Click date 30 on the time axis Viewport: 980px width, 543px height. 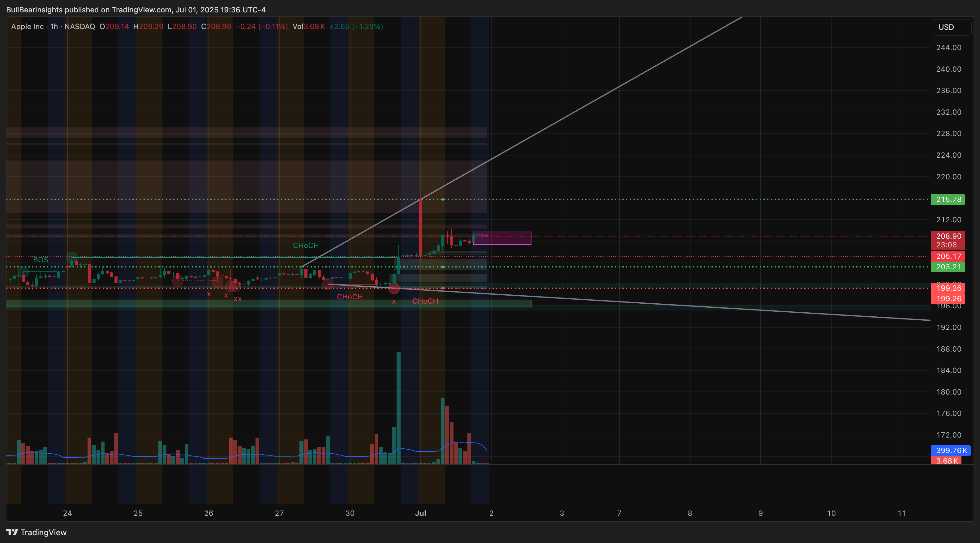pyautogui.click(x=350, y=513)
